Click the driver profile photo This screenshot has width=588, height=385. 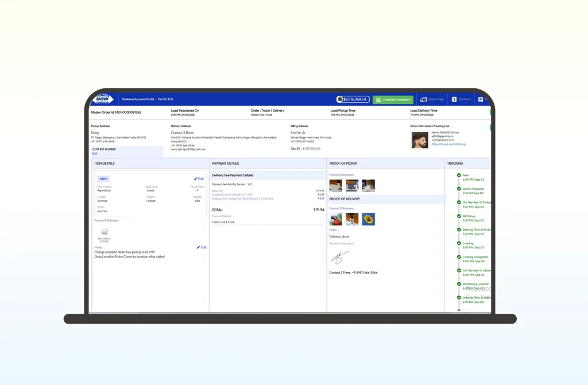pos(420,140)
